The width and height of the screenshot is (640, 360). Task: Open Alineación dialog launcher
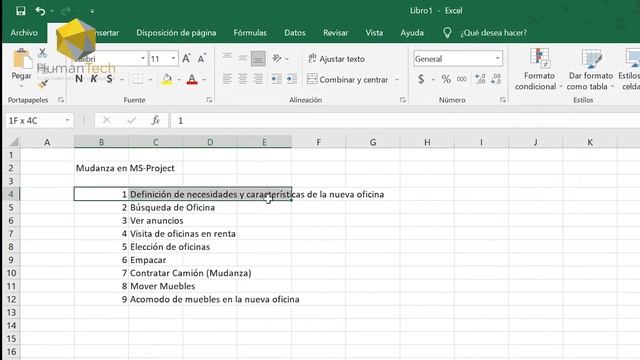tap(402, 100)
